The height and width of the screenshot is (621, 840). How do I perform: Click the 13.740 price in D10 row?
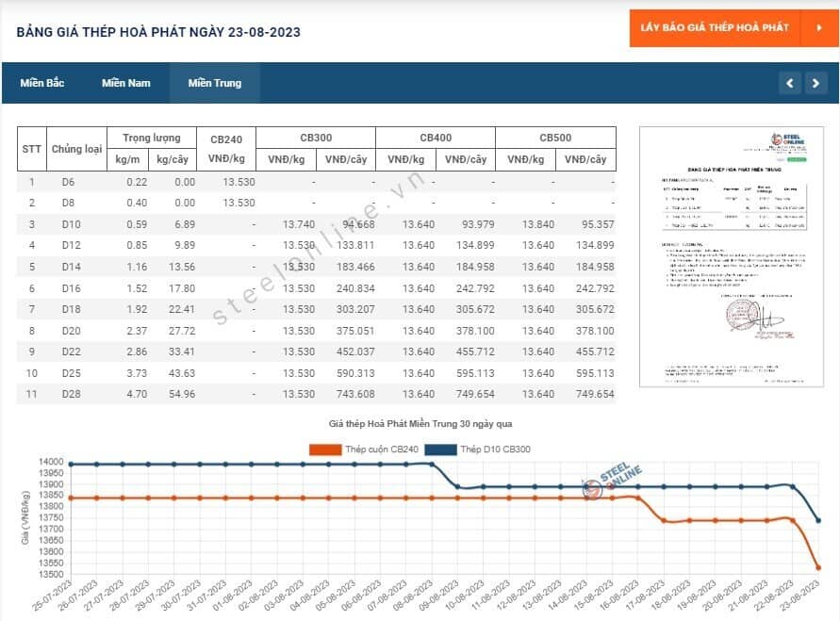(299, 224)
